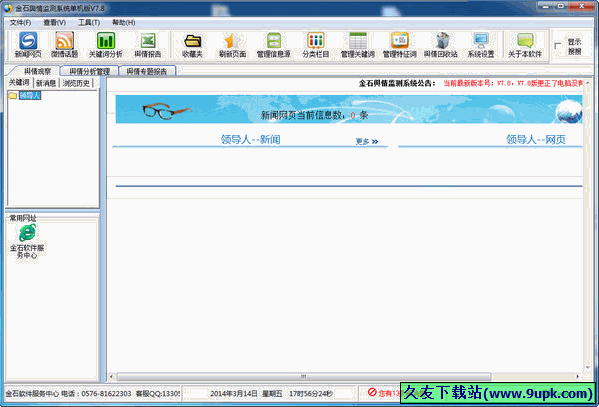The height and width of the screenshot is (407, 599).
Task: Select the 领导人 keyword tree item
Action: pos(30,95)
